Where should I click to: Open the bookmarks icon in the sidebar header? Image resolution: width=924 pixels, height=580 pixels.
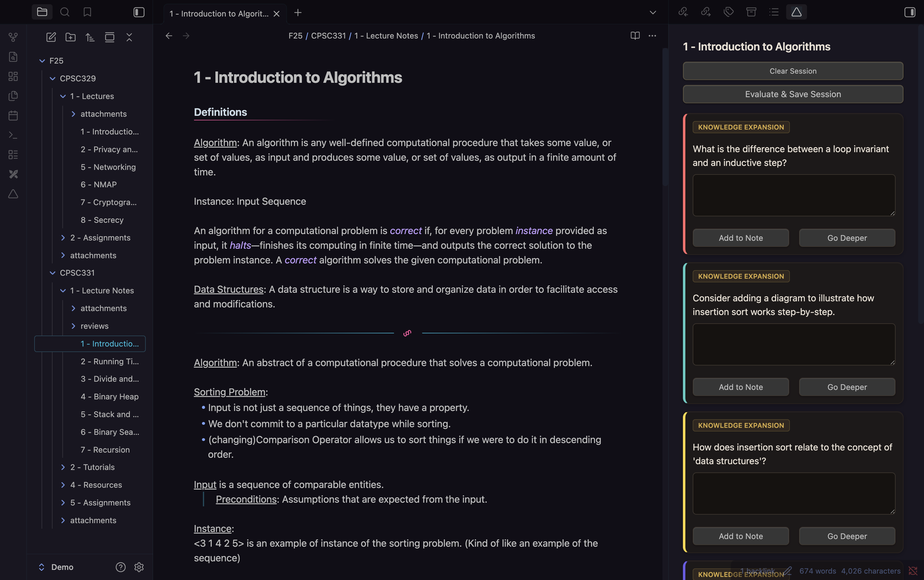[x=87, y=12]
